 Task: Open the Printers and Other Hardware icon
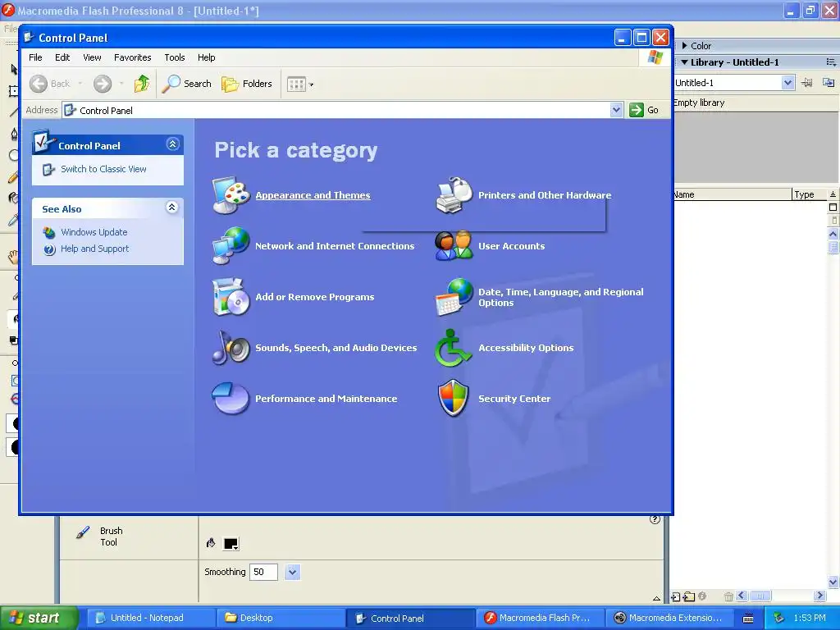pyautogui.click(x=454, y=195)
